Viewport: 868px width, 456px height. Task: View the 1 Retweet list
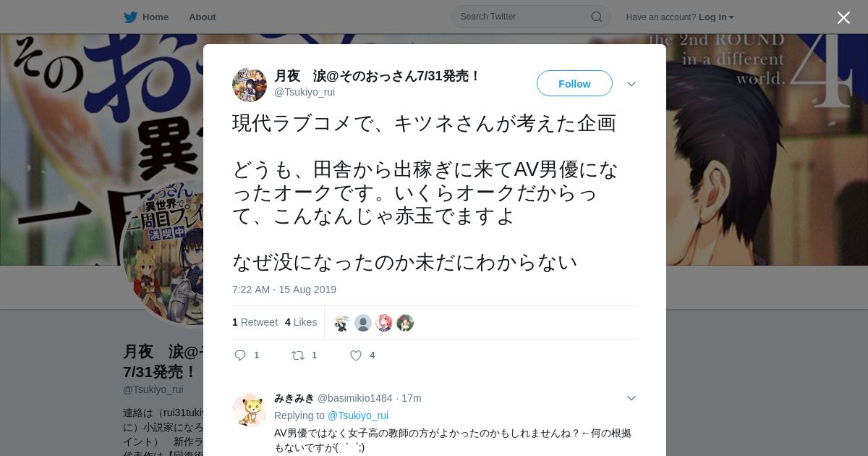255,322
